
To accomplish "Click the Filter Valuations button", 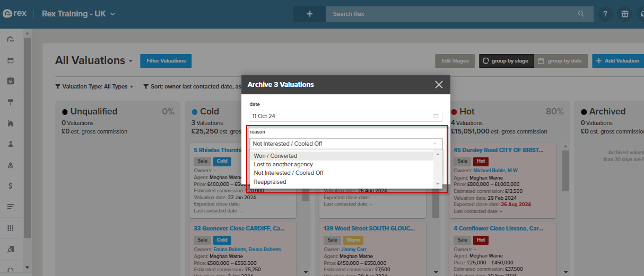I will 166,61.
